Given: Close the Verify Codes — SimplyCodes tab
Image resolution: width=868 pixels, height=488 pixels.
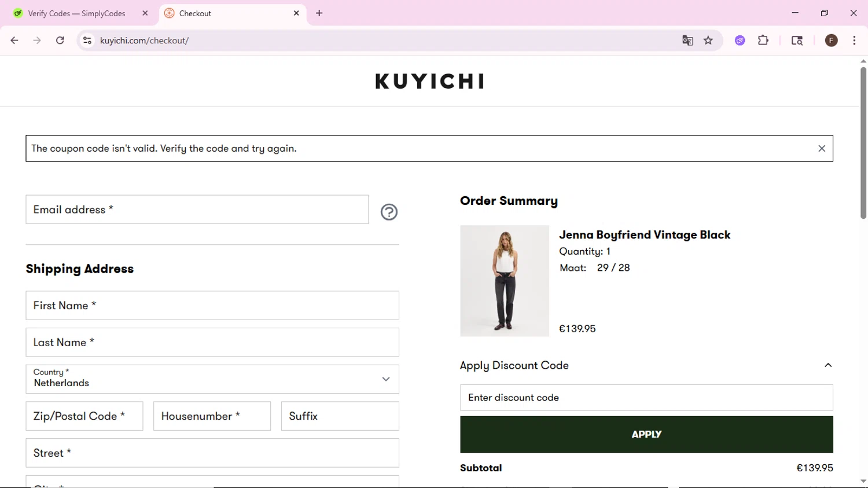Looking at the screenshot, I should point(145,13).
